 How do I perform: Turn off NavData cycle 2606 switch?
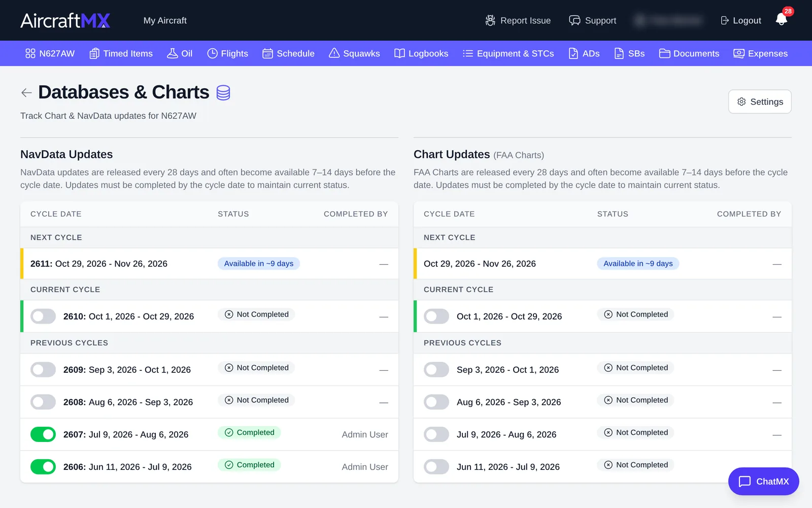43,467
